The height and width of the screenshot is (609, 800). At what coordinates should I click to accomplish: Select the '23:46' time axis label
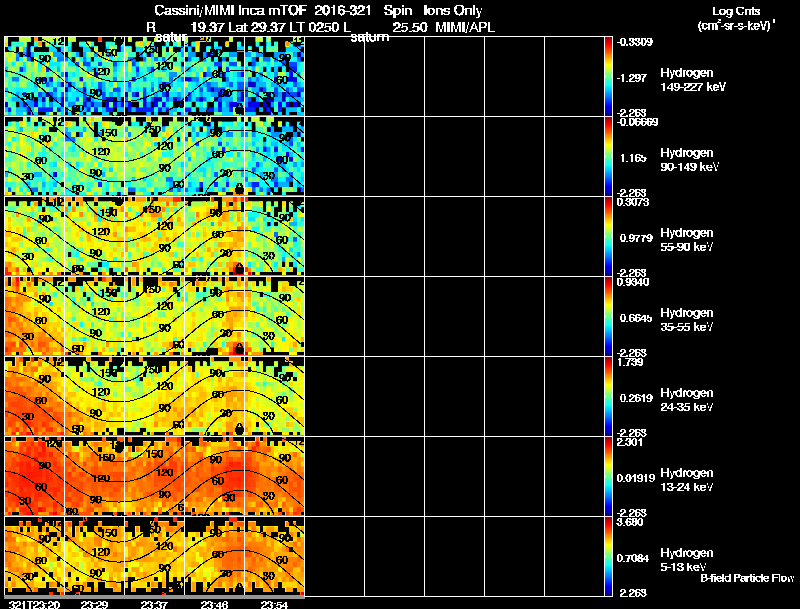(x=214, y=604)
